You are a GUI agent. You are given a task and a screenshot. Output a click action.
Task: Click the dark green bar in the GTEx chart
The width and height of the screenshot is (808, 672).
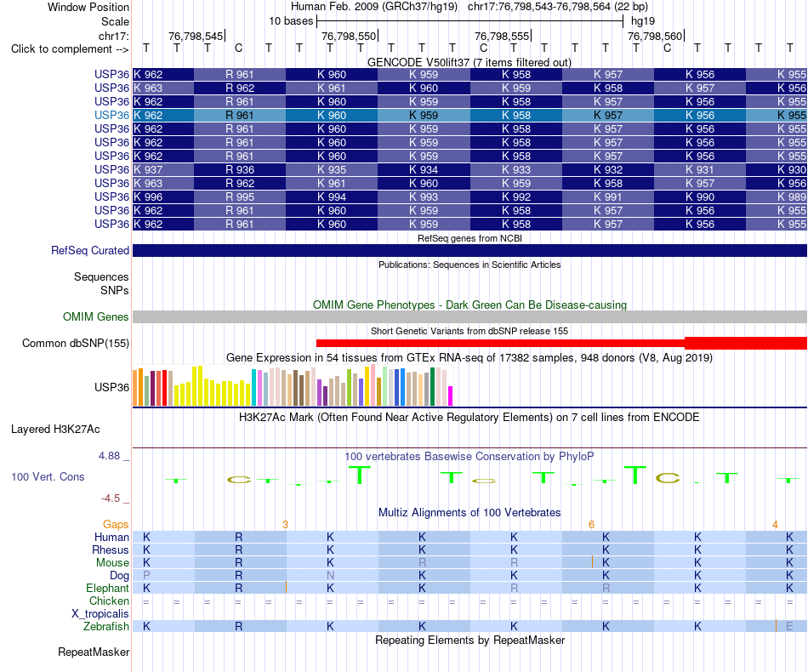(433, 386)
